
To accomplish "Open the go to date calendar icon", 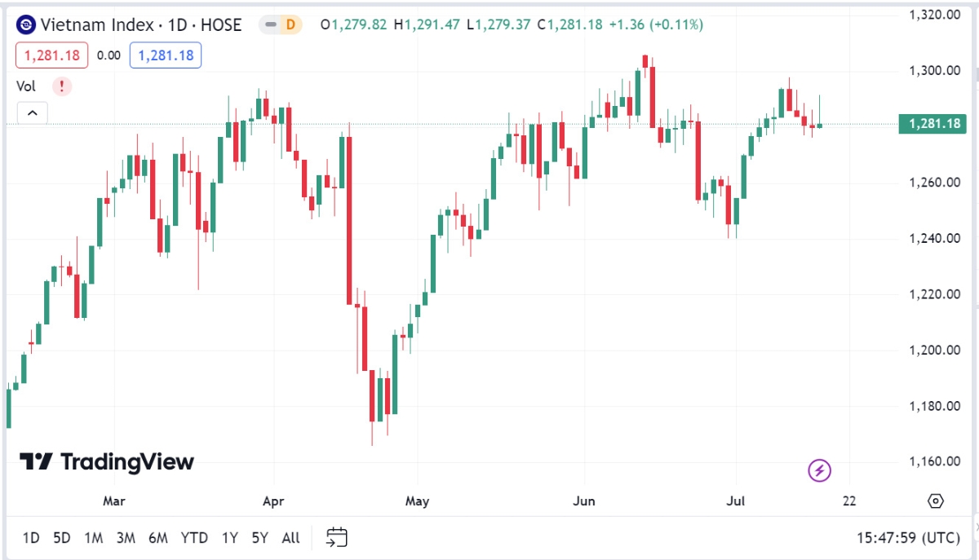I will [337, 537].
